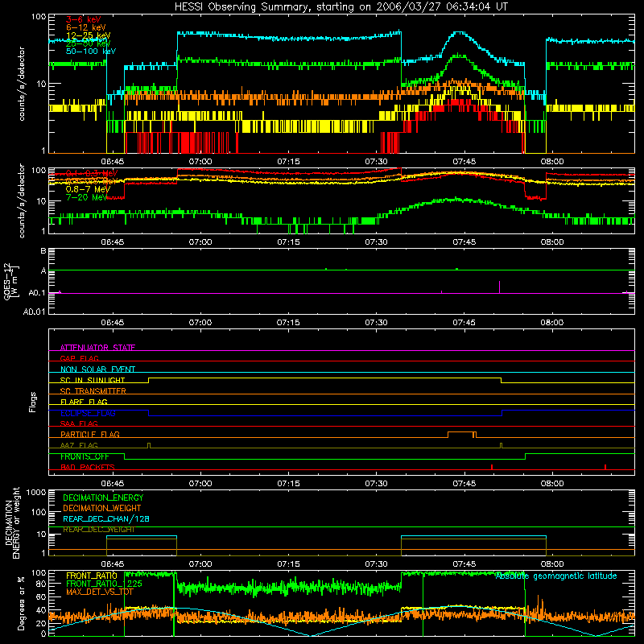Click the "GOES-12" axis label

[x=7, y=282]
